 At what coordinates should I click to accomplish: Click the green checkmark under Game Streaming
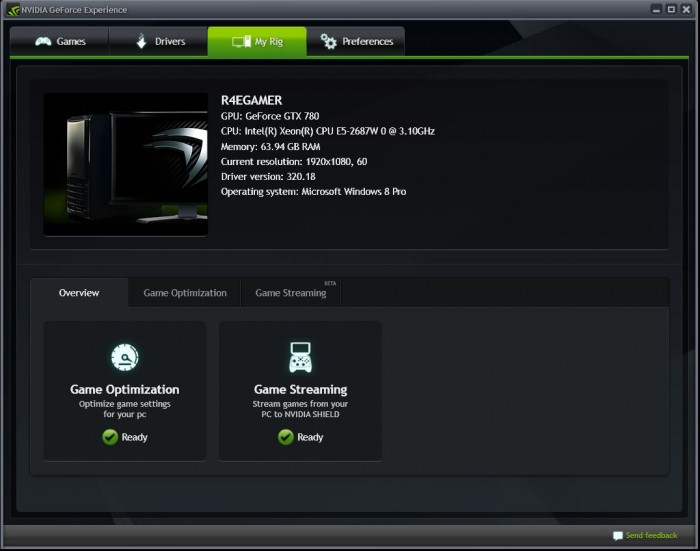[285, 437]
